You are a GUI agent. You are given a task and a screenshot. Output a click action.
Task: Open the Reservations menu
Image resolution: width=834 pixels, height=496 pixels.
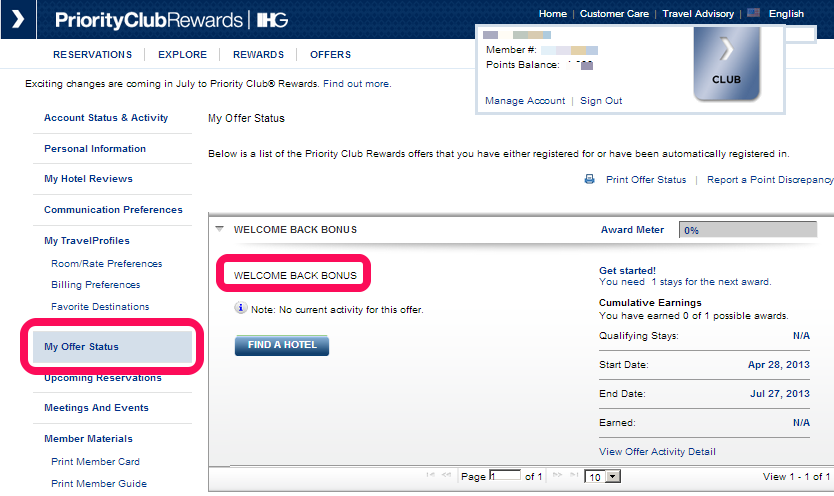(x=92, y=55)
